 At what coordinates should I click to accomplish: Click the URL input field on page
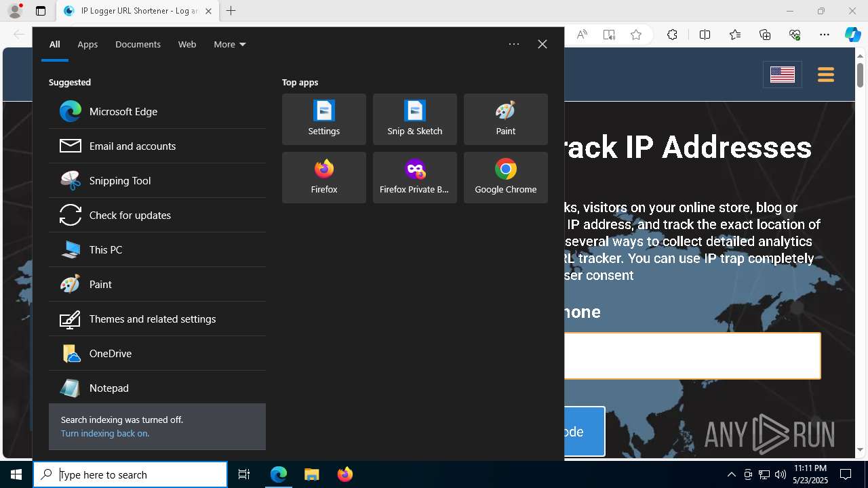[x=692, y=355]
